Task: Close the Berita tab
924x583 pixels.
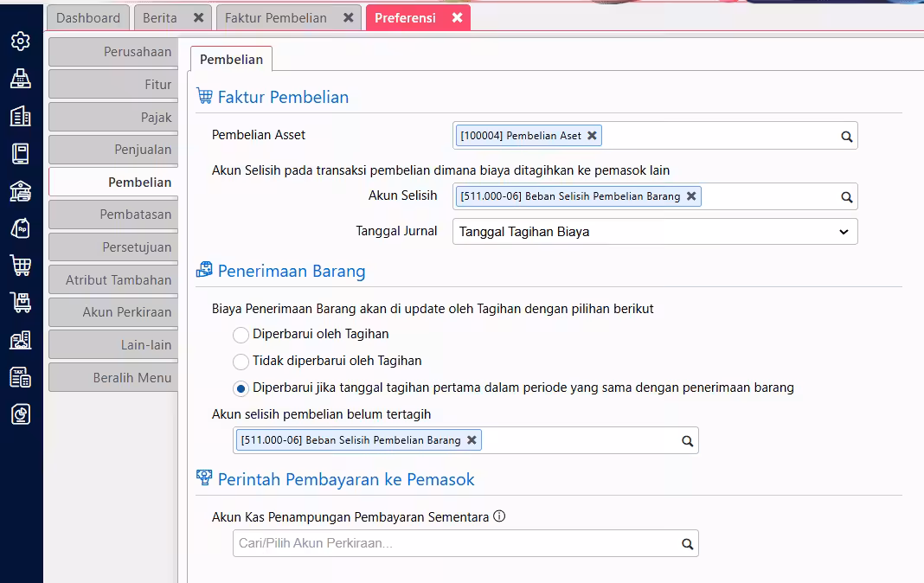Action: point(199,17)
